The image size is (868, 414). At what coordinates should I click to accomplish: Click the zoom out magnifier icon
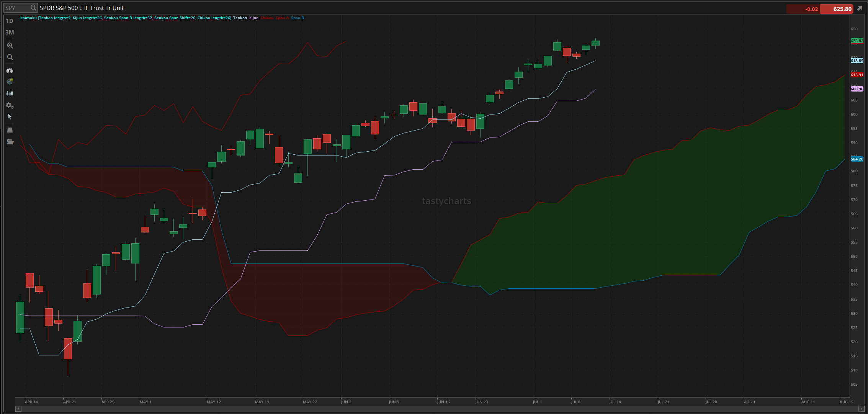(10, 57)
